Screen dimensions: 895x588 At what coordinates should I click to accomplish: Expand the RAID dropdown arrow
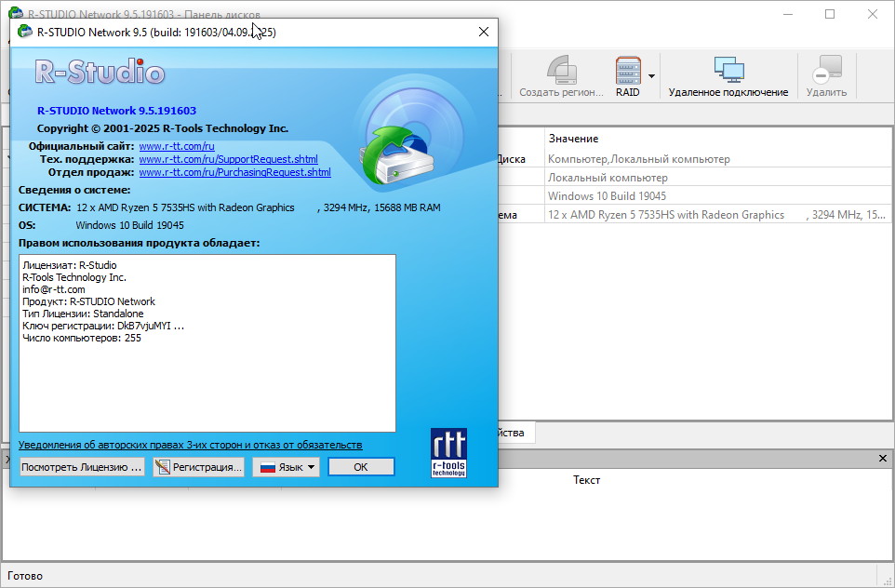coord(651,76)
